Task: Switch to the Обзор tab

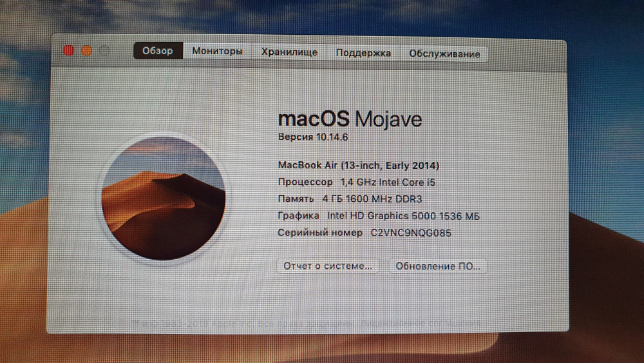Action: (x=158, y=50)
